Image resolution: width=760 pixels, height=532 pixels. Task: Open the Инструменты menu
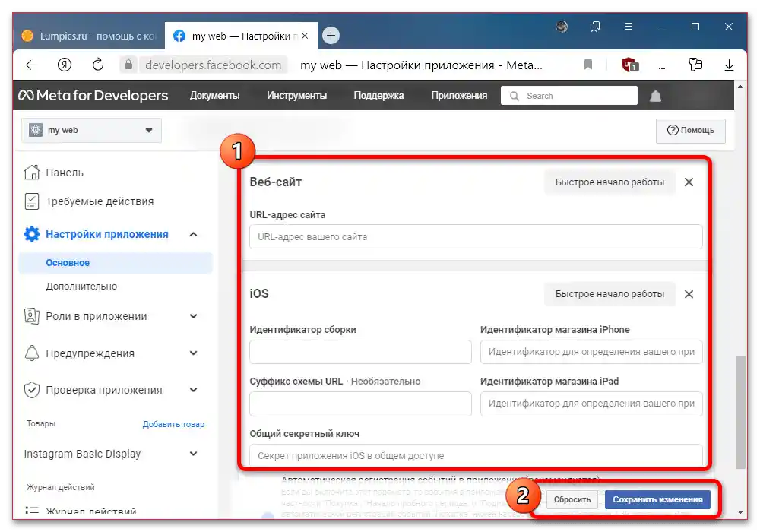pos(296,96)
